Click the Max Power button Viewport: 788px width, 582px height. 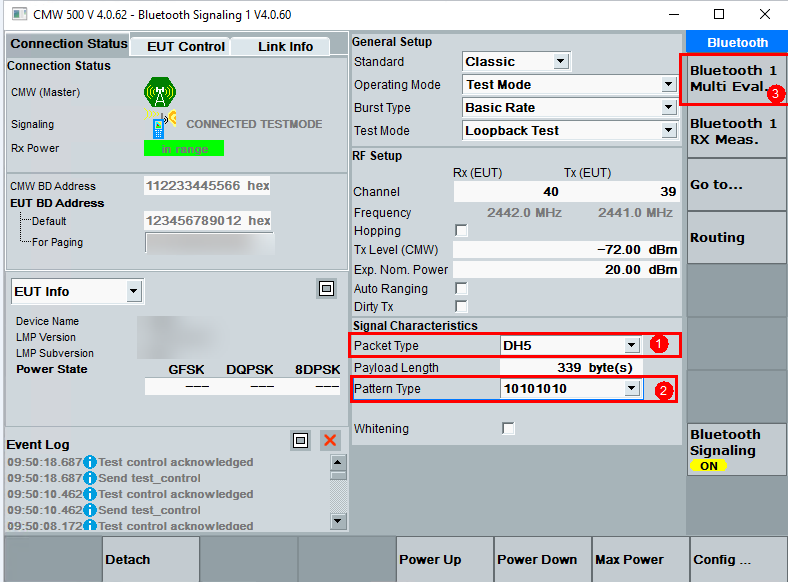pos(641,559)
